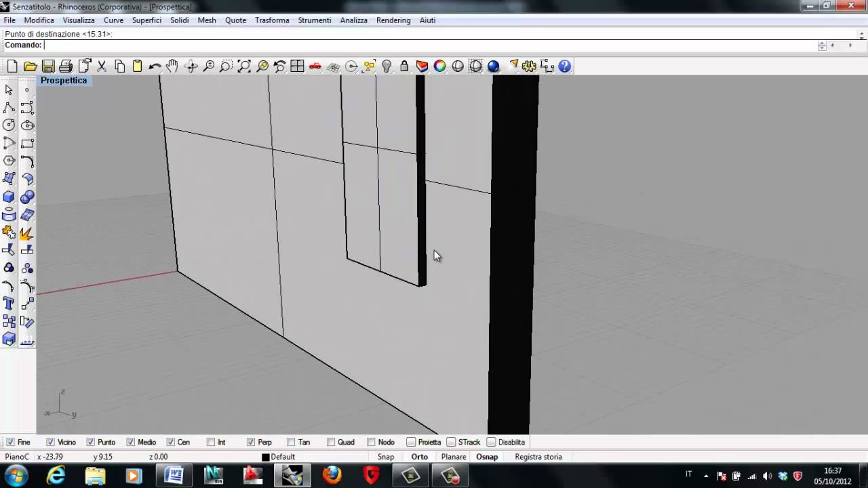Toggle Osnap in the status bar
The height and width of the screenshot is (488, 868).
(x=487, y=457)
